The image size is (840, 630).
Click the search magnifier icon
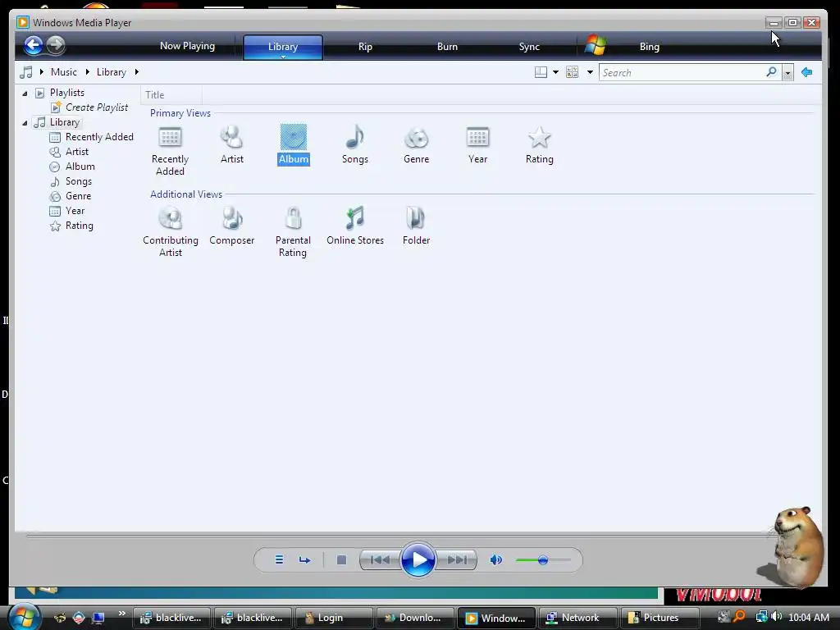click(771, 72)
